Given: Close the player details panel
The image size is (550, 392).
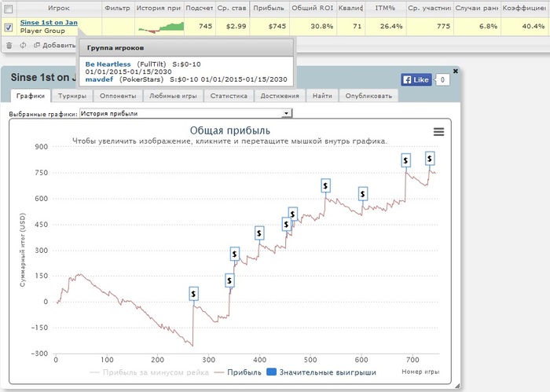Looking at the screenshot, I should tap(455, 71).
